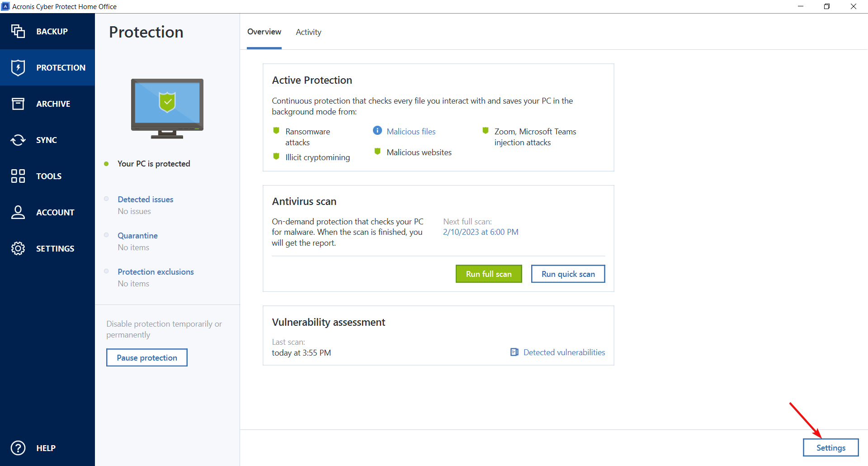This screenshot has height=466, width=868.
Task: Click the Help question mark icon
Action: 18,448
